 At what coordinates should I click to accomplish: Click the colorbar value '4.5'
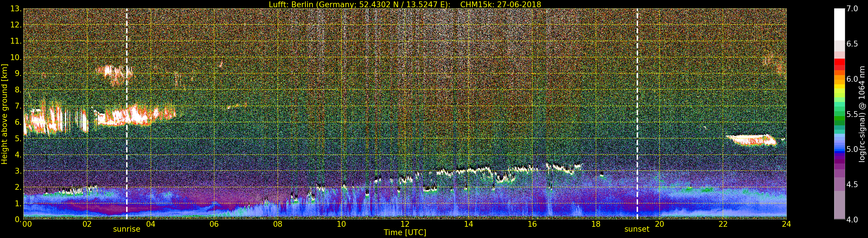click(852, 185)
